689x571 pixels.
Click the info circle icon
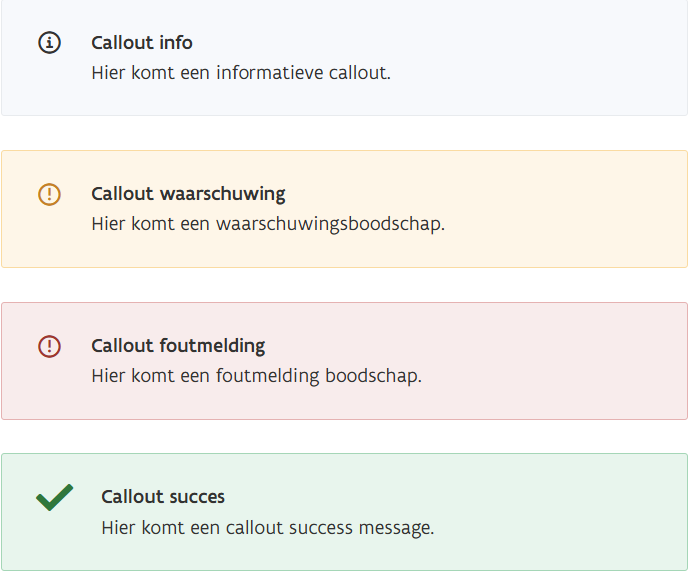(49, 43)
